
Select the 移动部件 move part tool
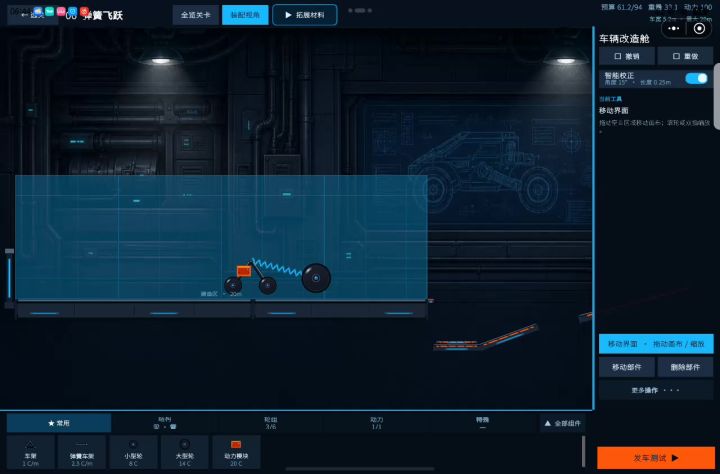[627, 367]
